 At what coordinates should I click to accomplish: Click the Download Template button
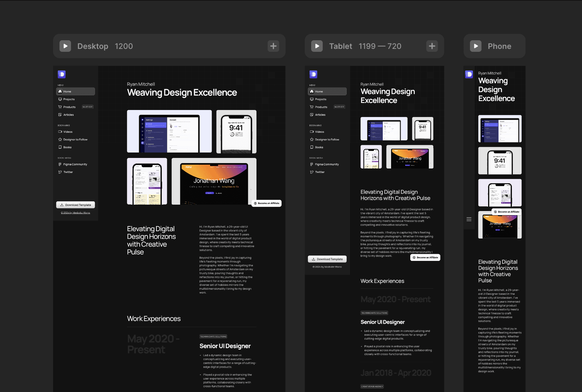75,205
